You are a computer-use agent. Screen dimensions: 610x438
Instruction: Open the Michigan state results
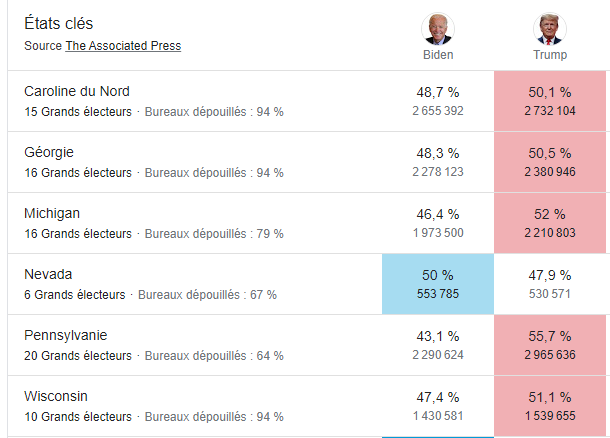coord(52,214)
